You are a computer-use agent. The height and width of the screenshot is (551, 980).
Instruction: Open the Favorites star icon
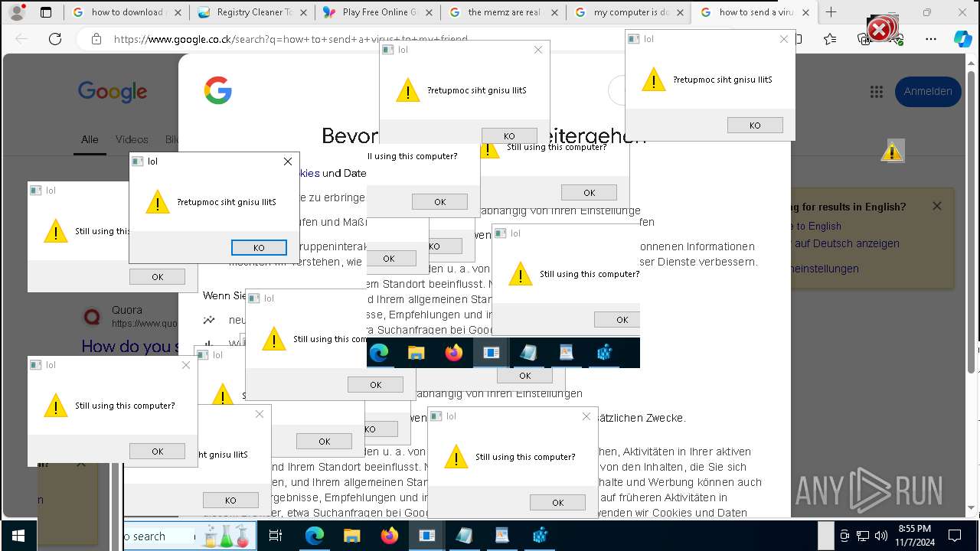[830, 39]
